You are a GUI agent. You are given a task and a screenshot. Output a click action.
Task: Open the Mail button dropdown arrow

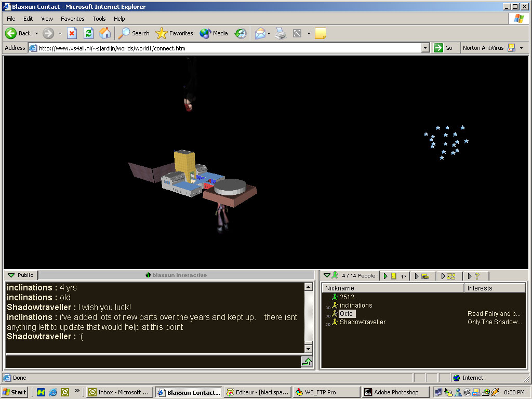[269, 33]
